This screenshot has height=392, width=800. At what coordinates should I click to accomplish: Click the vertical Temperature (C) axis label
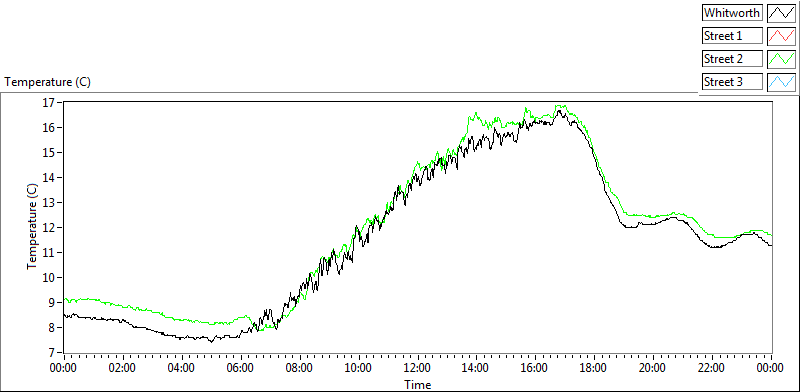pyautogui.click(x=32, y=227)
